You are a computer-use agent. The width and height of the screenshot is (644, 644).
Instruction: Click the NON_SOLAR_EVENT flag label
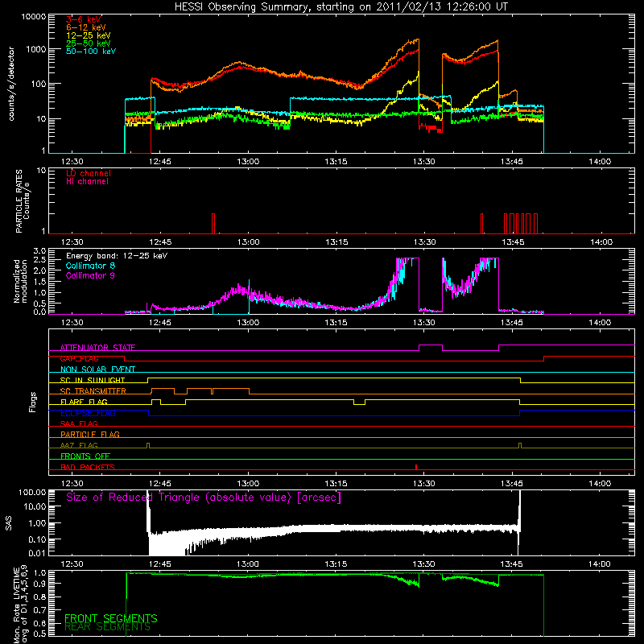[x=97, y=369]
